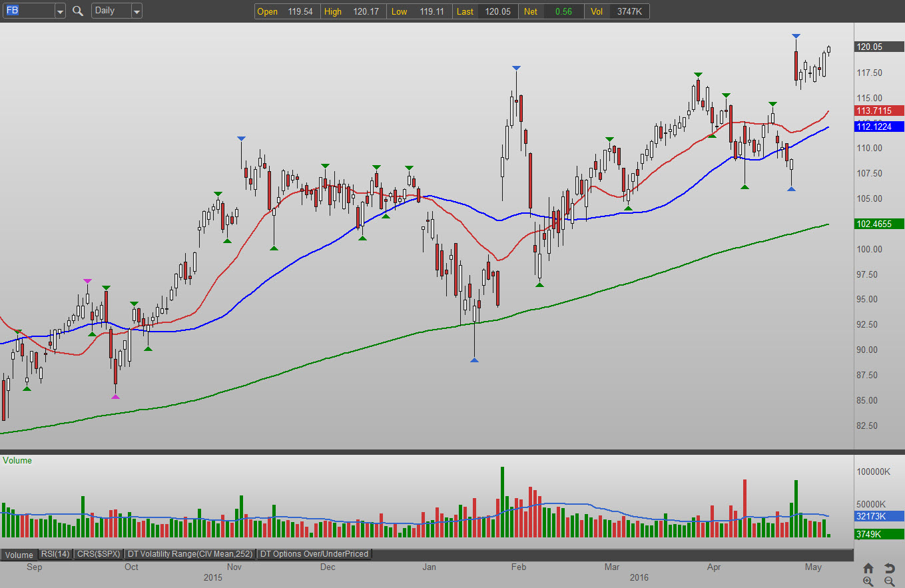Click the 105.00 price axis label
This screenshot has height=588, width=905.
pyautogui.click(x=870, y=198)
